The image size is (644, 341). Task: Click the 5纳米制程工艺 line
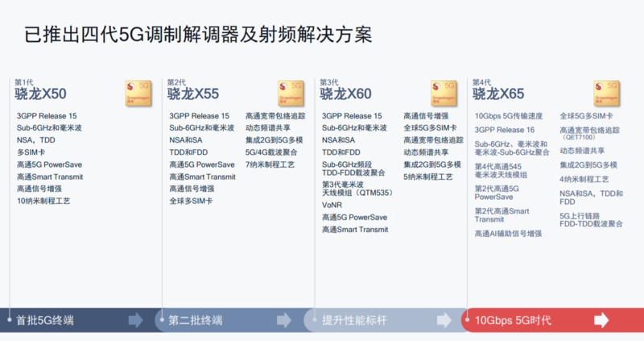point(428,177)
